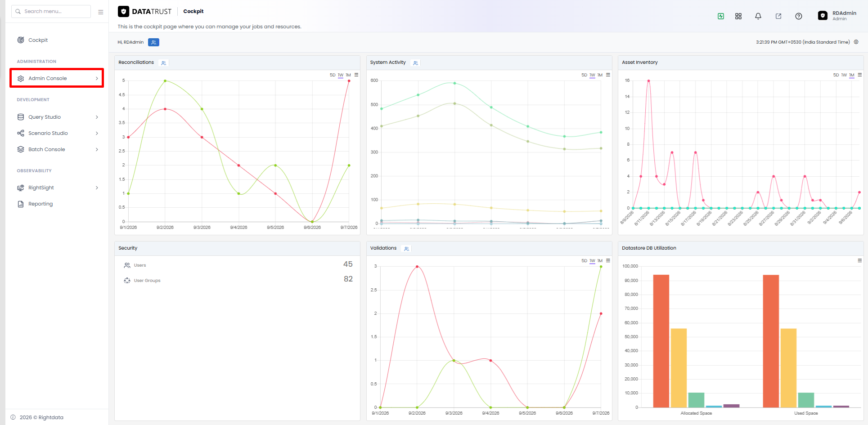Click the external link icon in header
The image size is (868, 425).
778,16
